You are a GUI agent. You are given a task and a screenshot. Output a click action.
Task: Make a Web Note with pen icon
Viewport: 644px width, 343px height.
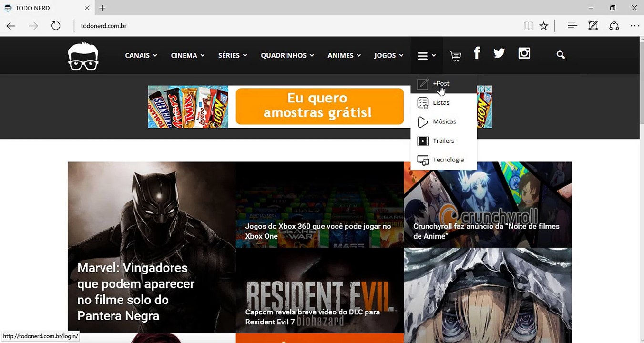593,26
